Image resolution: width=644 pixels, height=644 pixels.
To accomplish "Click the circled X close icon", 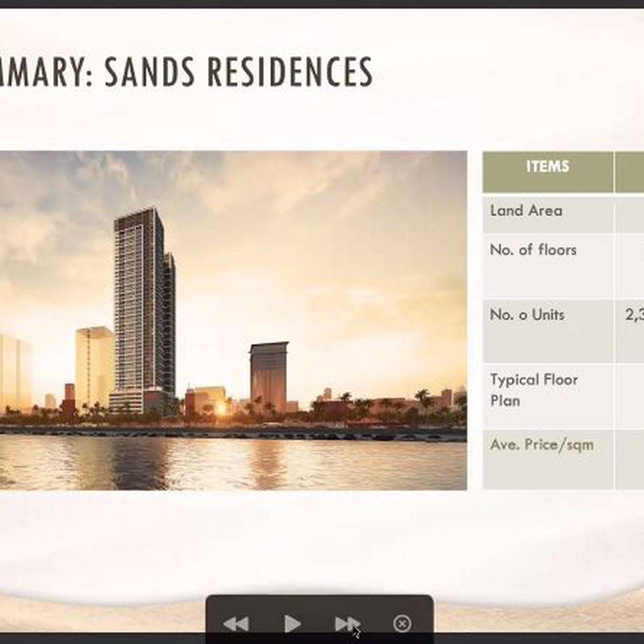I will (x=401, y=624).
